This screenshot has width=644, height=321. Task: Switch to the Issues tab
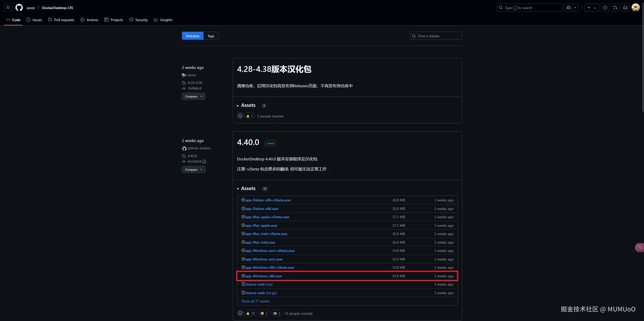(34, 20)
